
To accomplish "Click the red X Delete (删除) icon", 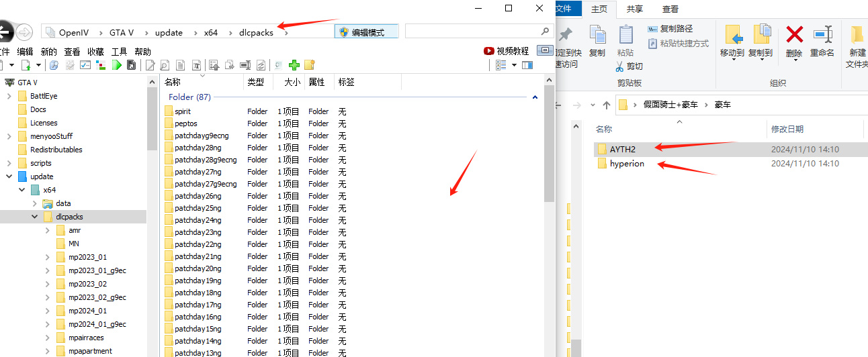I will [x=795, y=35].
